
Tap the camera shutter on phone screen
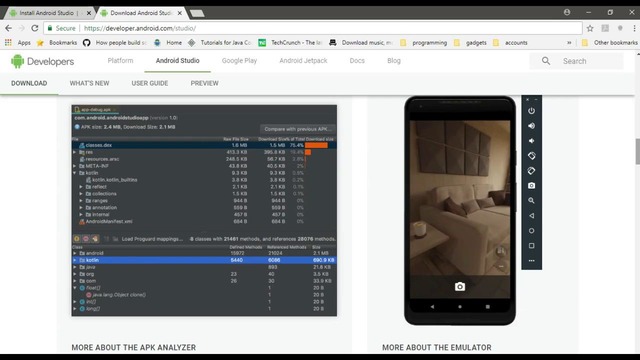pyautogui.click(x=460, y=287)
